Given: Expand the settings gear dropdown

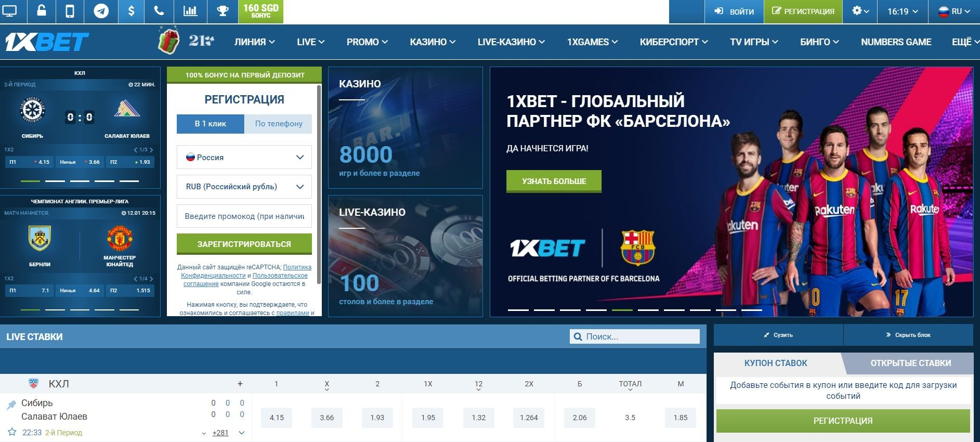Looking at the screenshot, I should click(860, 11).
